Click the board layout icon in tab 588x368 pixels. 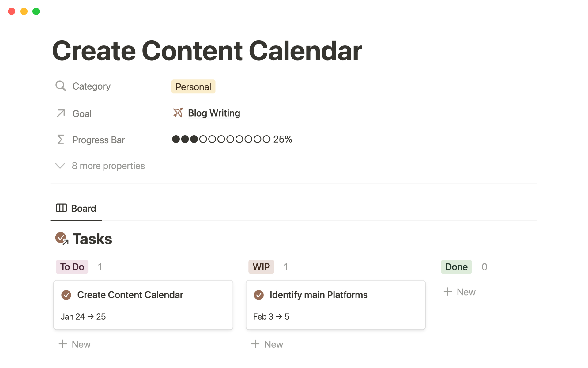click(x=61, y=208)
